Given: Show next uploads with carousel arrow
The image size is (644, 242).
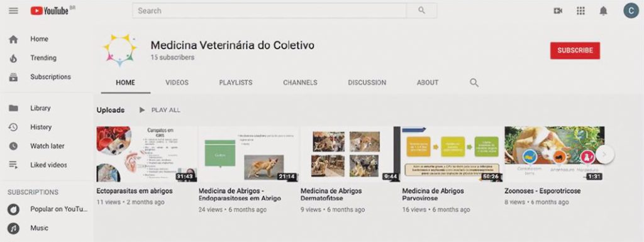Looking at the screenshot, I should coord(604,155).
